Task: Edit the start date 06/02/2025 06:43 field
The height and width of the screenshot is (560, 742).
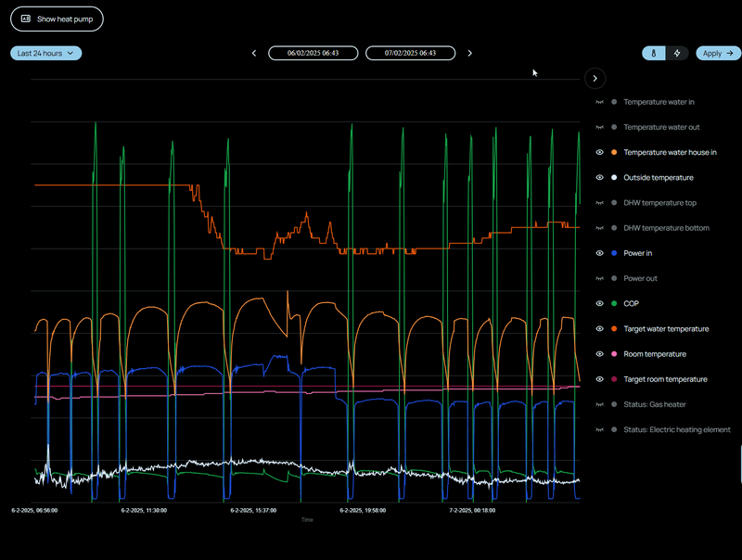Action: (313, 53)
